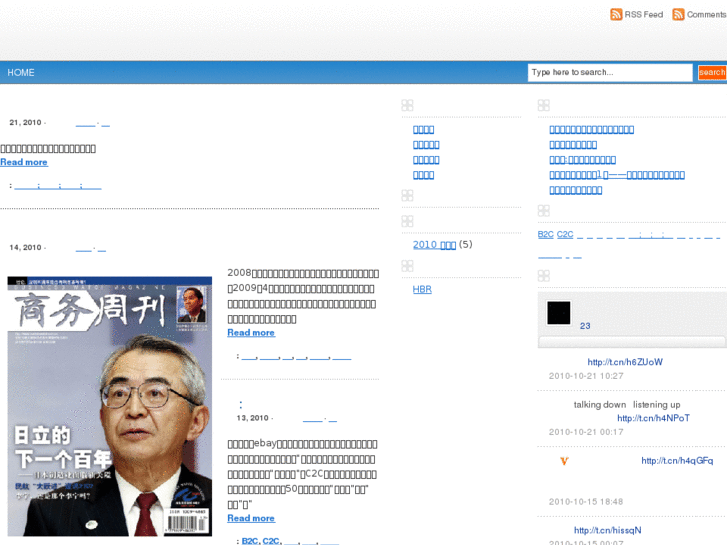
Task: Open the http://t.cn/h4NPoT link
Action: pyautogui.click(x=653, y=418)
